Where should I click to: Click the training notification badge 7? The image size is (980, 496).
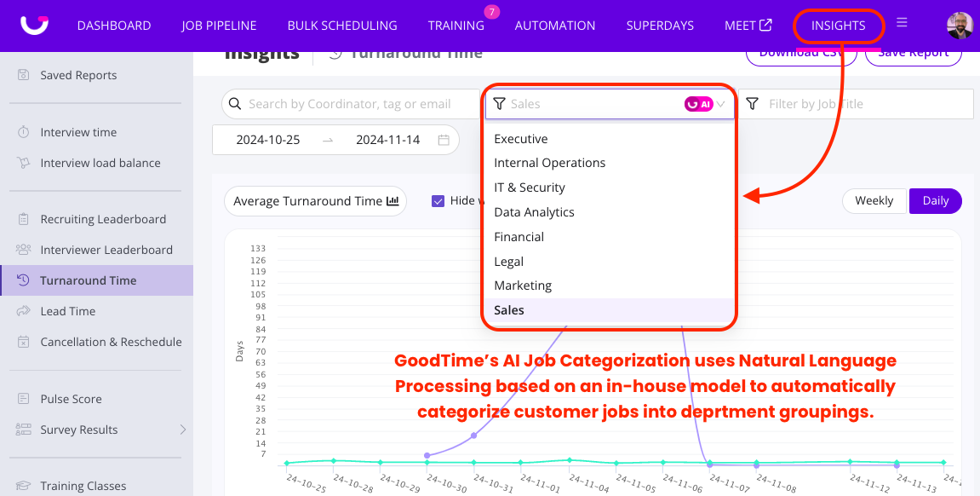pyautogui.click(x=492, y=11)
